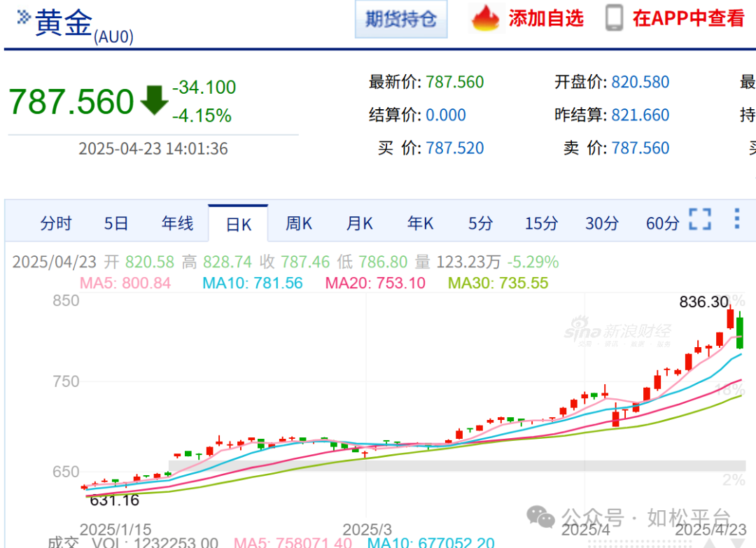Select the 日K daily candlestick tab

pyautogui.click(x=238, y=224)
